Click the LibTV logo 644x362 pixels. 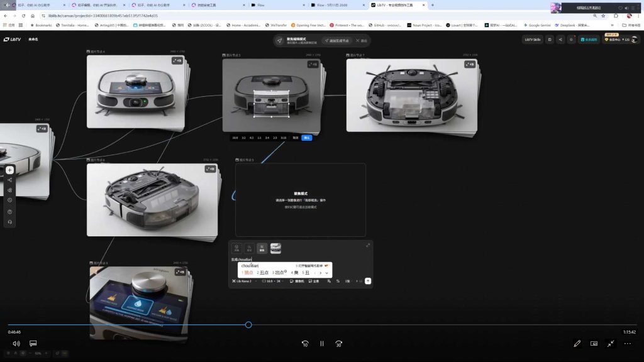point(13,40)
